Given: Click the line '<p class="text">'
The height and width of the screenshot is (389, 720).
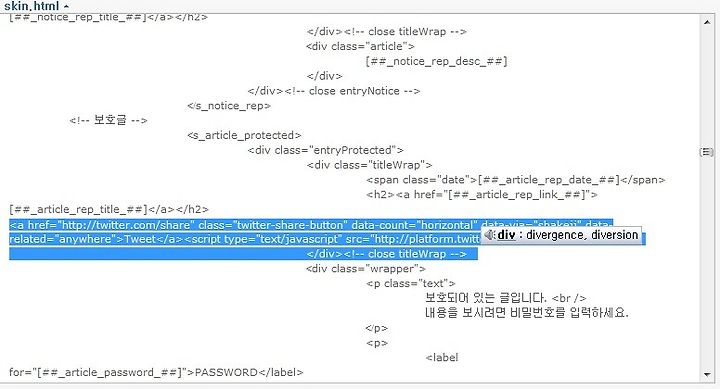Looking at the screenshot, I should tap(411, 284).
